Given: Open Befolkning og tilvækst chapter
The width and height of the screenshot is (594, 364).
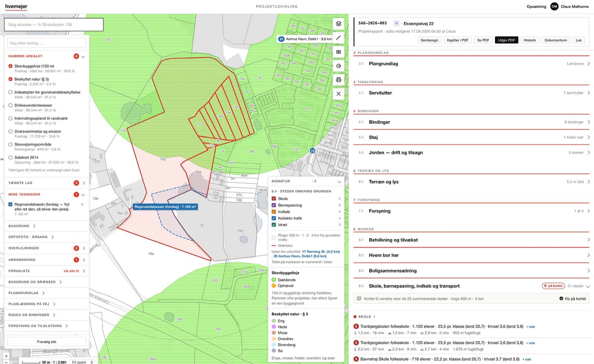Looking at the screenshot, I should (471, 240).
